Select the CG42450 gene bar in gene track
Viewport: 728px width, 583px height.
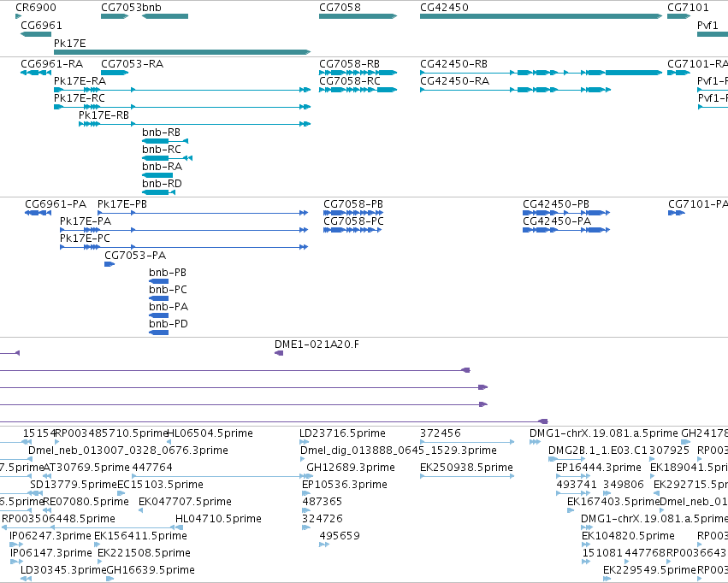tap(541, 16)
